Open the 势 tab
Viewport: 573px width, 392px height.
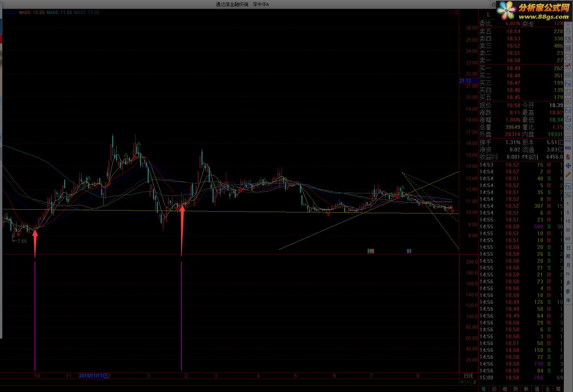tap(516, 389)
